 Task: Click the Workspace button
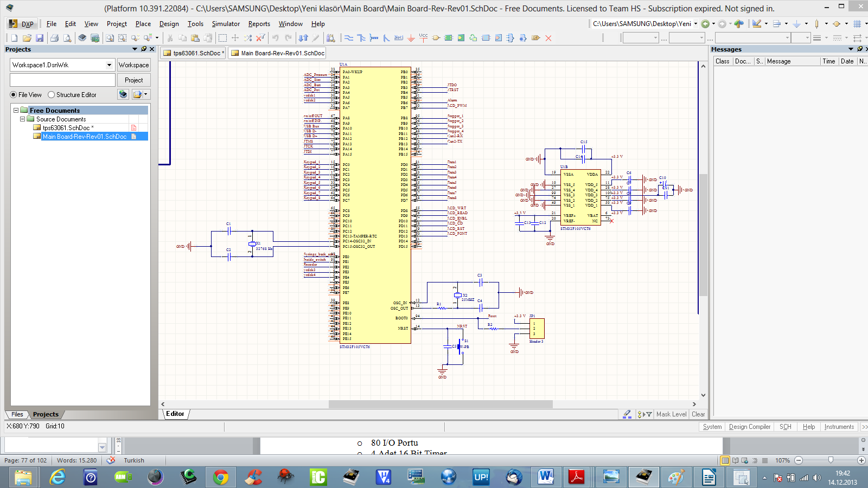[x=133, y=65]
